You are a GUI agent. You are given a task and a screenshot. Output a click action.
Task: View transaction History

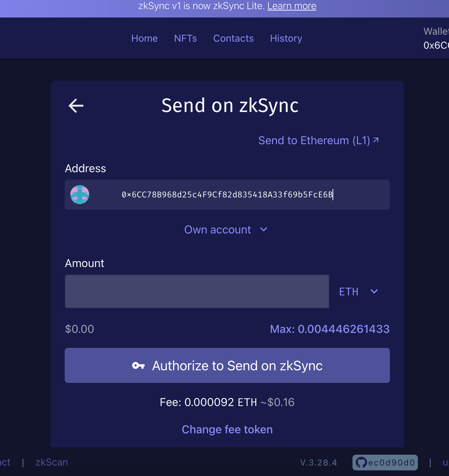pos(286,38)
